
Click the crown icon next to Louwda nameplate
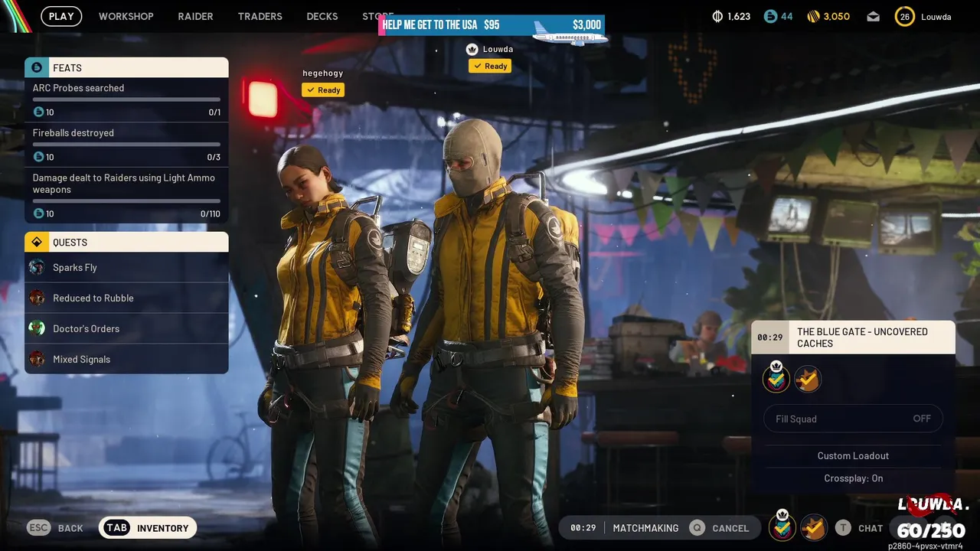[x=472, y=49]
